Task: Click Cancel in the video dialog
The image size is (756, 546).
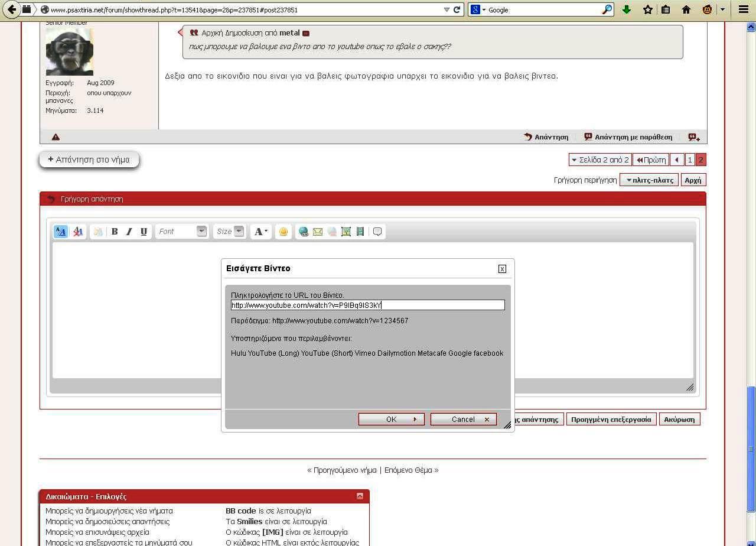Action: click(x=464, y=420)
